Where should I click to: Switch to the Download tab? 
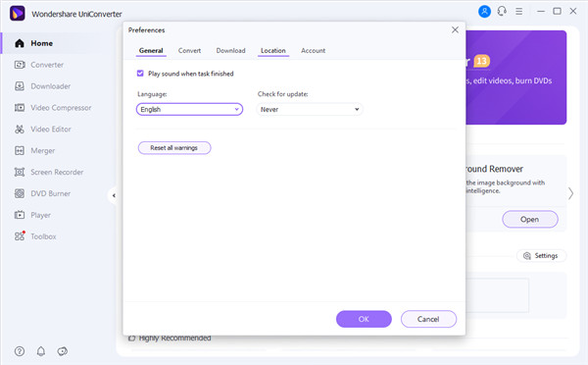pyautogui.click(x=230, y=50)
